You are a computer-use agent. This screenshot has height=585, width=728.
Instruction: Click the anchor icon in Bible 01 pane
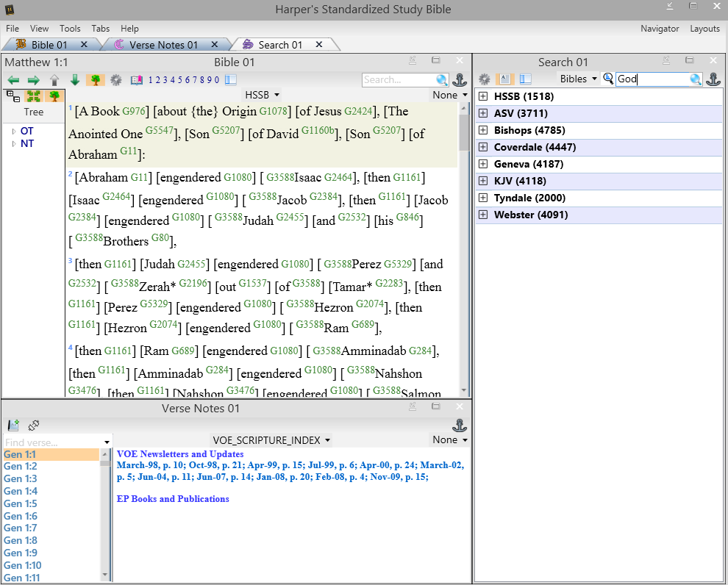[459, 80]
